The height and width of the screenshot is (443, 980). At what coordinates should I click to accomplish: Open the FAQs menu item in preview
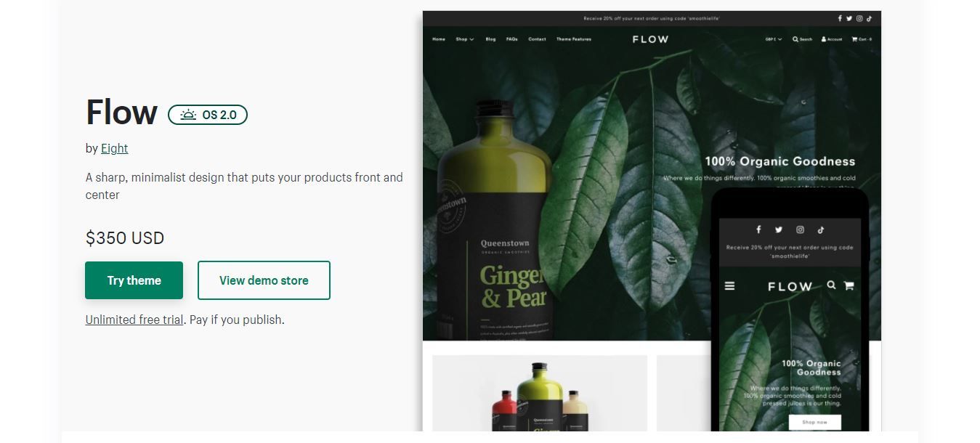click(512, 39)
